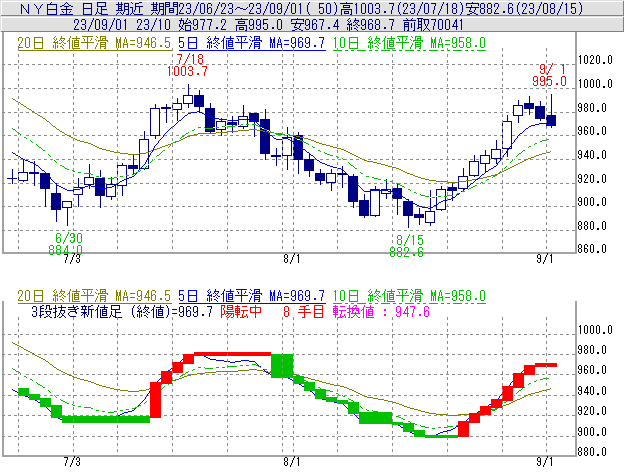624x475 pixels.
Task: Click the 20日 終値平滑 MA=946.5 legend in upper chart
Action: [x=94, y=43]
